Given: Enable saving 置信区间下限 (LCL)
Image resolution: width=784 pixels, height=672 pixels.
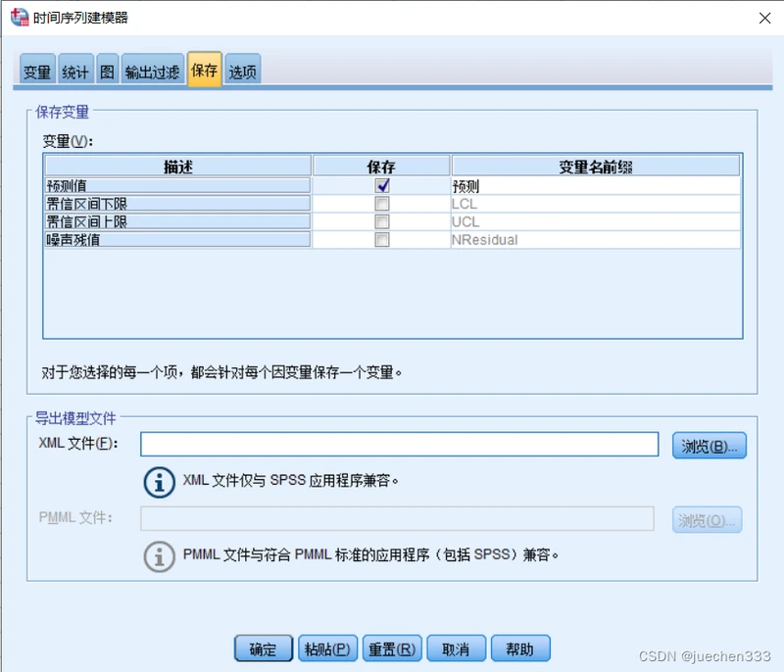Looking at the screenshot, I should [382, 204].
